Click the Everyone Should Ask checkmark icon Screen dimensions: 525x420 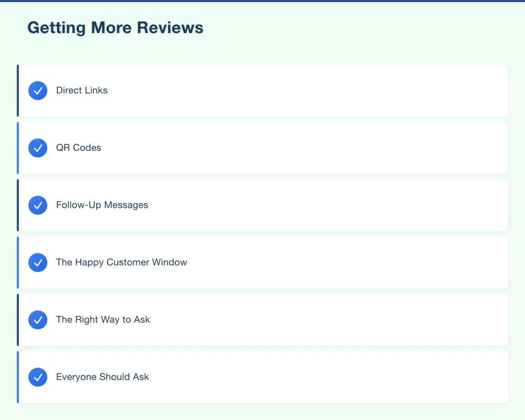[38, 377]
